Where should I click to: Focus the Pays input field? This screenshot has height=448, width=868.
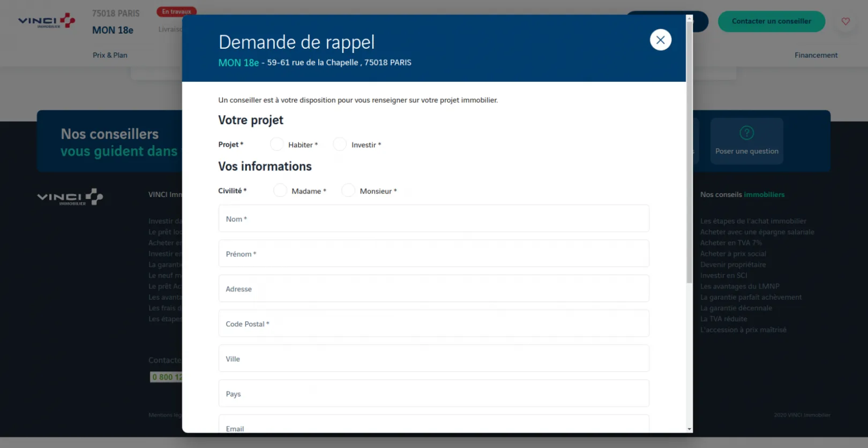click(433, 393)
